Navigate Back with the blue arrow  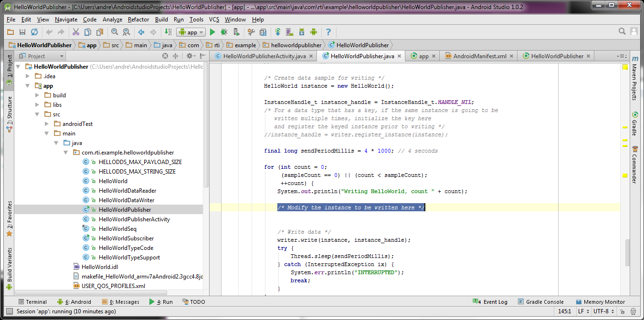point(141,32)
